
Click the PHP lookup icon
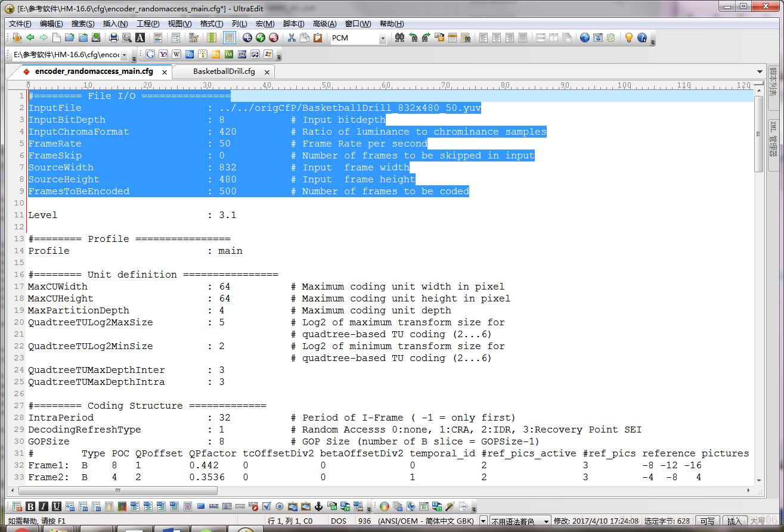coord(242,54)
